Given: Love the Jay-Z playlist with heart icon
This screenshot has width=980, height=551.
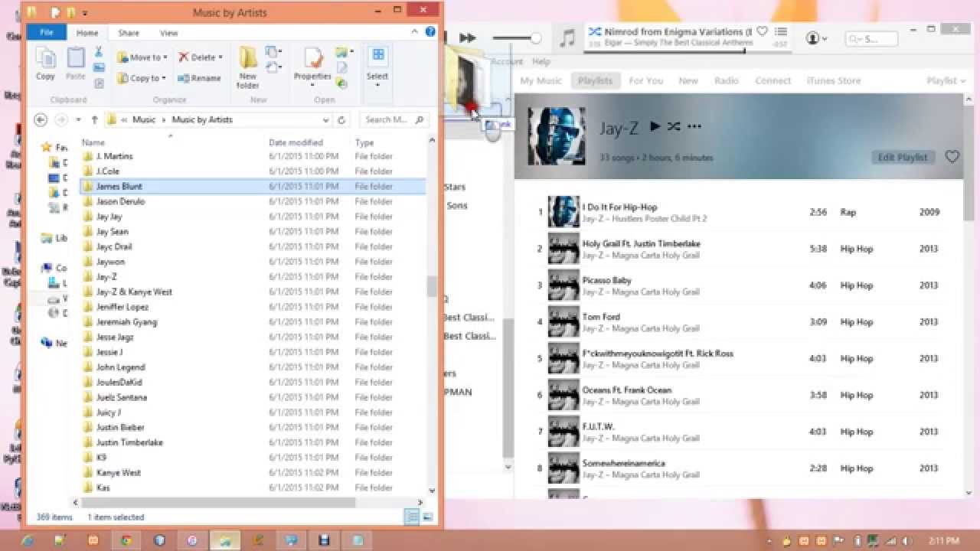Looking at the screenshot, I should [952, 157].
